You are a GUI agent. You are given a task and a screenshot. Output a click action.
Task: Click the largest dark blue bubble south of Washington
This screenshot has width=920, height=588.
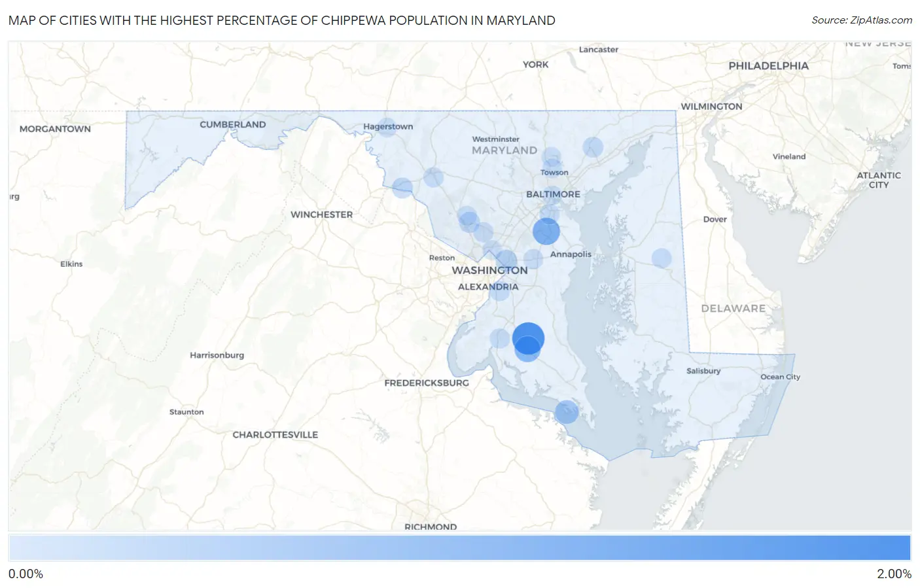coord(528,339)
